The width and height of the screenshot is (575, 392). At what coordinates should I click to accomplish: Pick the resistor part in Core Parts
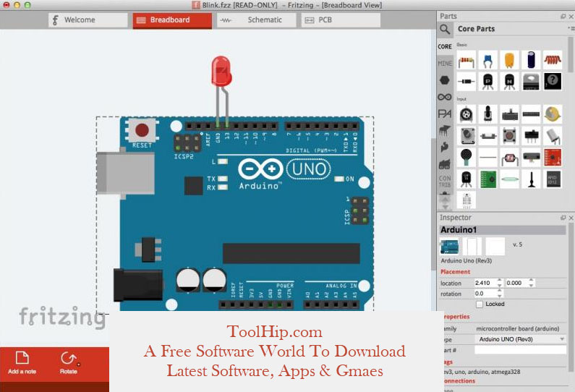pyautogui.click(x=466, y=60)
